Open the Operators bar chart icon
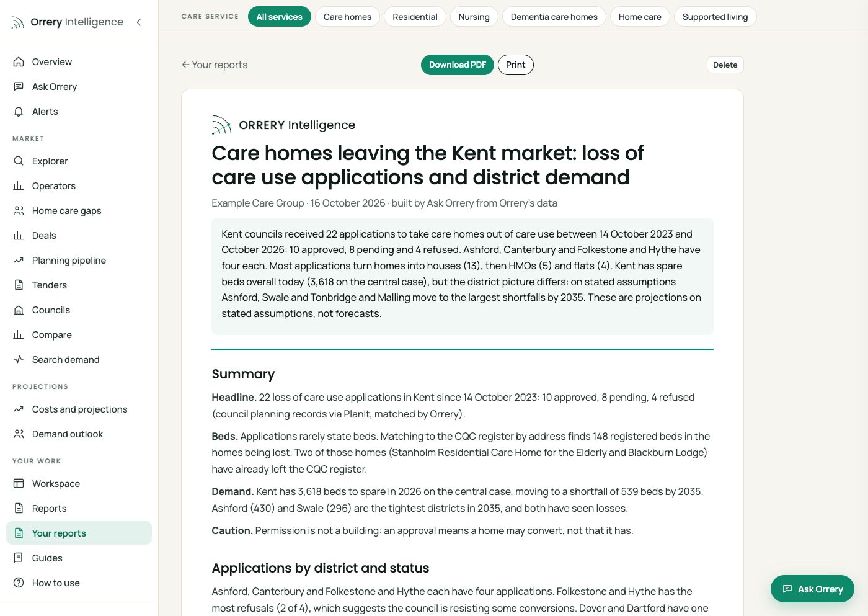This screenshot has height=616, width=868. click(x=19, y=186)
